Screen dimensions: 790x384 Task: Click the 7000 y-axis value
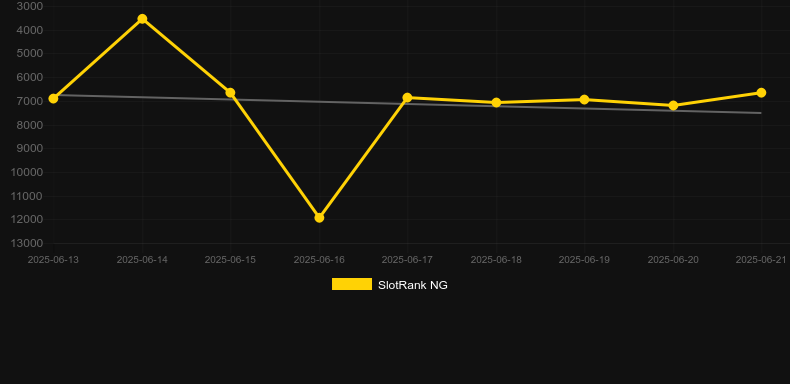30,101
